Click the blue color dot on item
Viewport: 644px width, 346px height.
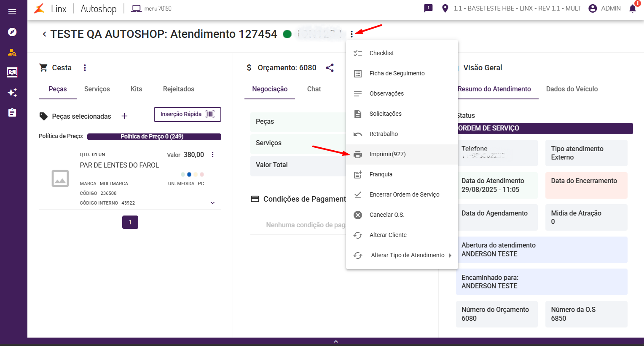point(189,174)
